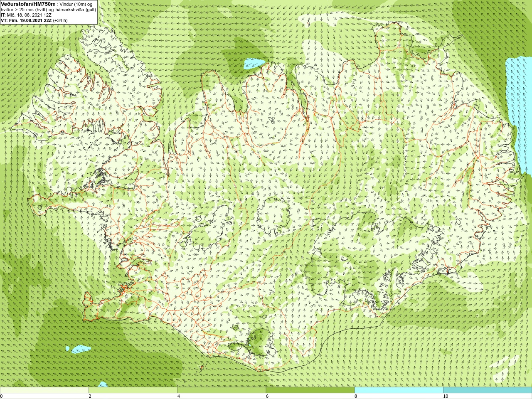Pick the 8–10 m/s light cyan band
This screenshot has height=399, width=532.
pyautogui.click(x=399, y=390)
